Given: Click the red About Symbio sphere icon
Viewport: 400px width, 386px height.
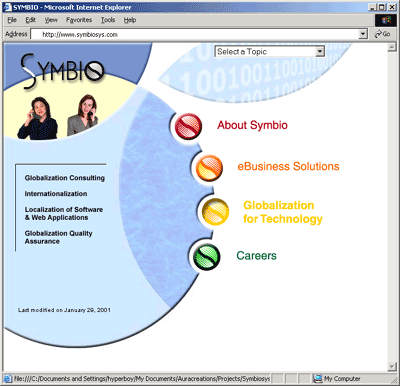Looking at the screenshot, I should click(188, 126).
